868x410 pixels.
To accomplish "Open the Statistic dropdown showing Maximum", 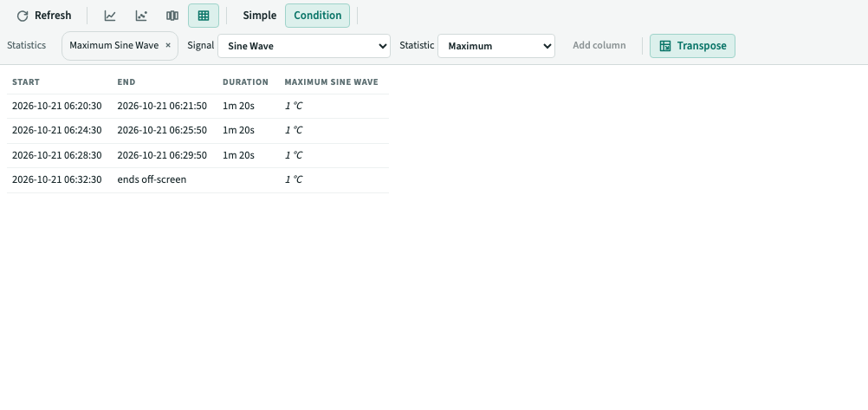I will (x=496, y=46).
